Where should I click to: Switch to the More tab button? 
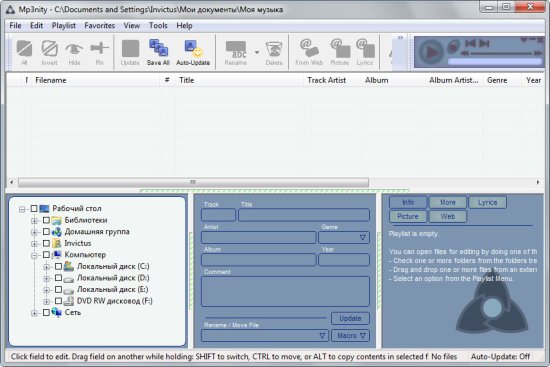pos(448,202)
